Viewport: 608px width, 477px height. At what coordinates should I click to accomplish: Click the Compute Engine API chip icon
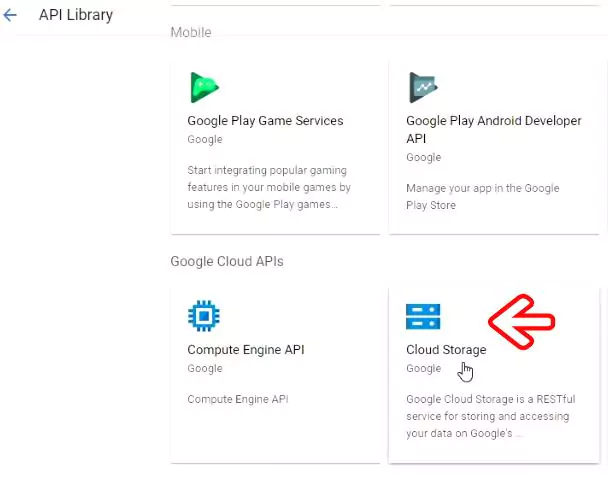click(204, 316)
